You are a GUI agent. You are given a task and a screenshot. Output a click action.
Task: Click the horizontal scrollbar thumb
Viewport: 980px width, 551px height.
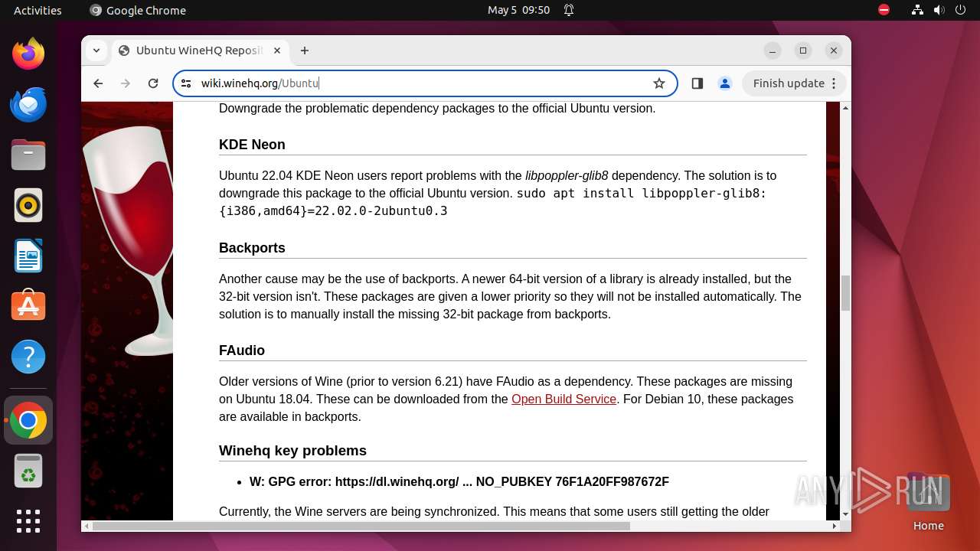[361, 526]
